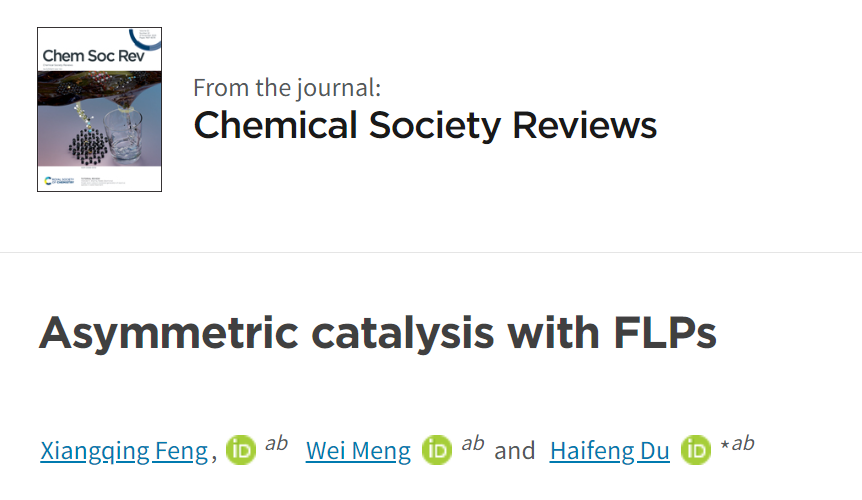The width and height of the screenshot is (862, 500).
Task: Open Haifeng Du's ORCID icon
Action: tap(696, 450)
